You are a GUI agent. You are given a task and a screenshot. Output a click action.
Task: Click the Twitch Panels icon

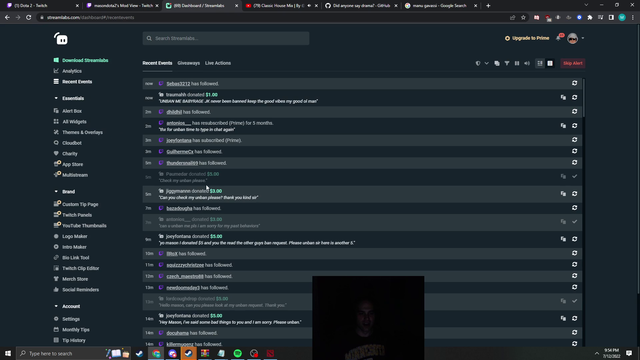(57, 214)
